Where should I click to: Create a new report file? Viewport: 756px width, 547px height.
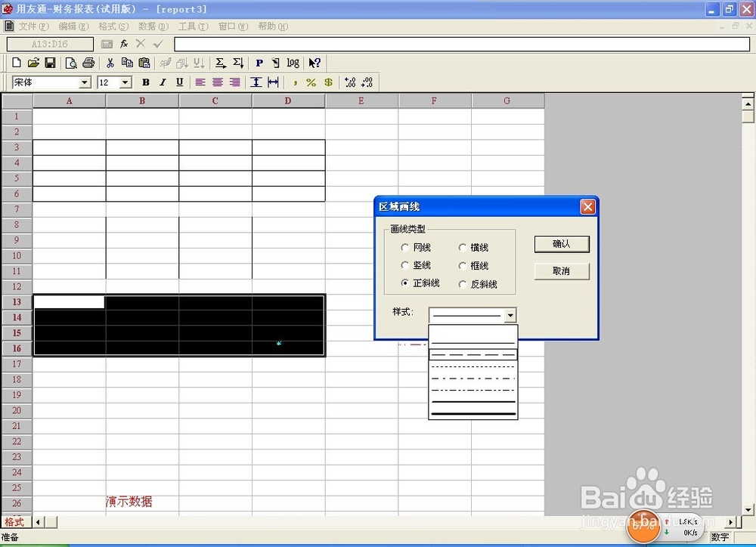(x=17, y=63)
